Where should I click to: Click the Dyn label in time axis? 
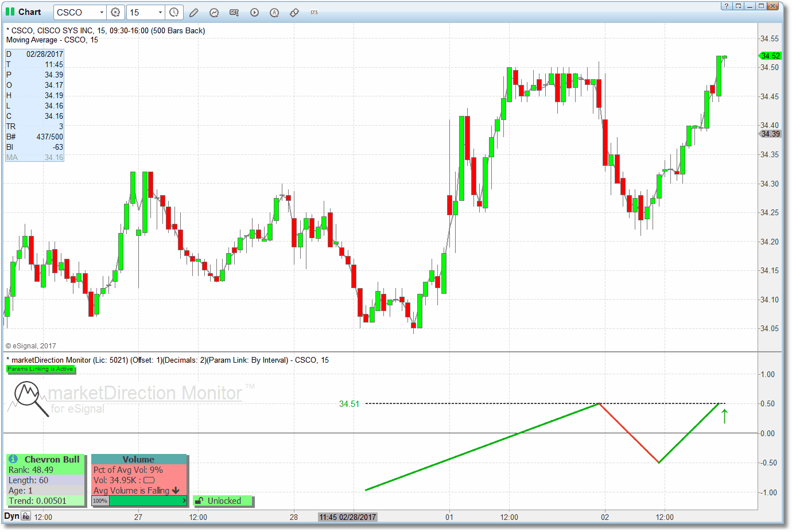pos(11,516)
